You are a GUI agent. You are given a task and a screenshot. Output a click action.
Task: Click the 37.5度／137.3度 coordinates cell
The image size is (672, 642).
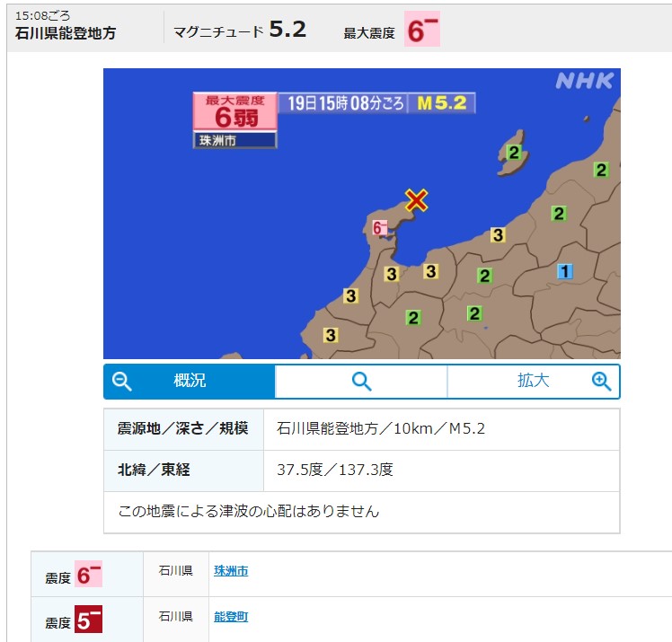441,471
